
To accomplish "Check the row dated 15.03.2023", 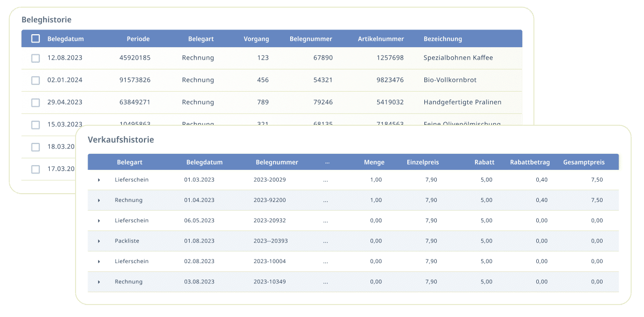I will tap(36, 125).
